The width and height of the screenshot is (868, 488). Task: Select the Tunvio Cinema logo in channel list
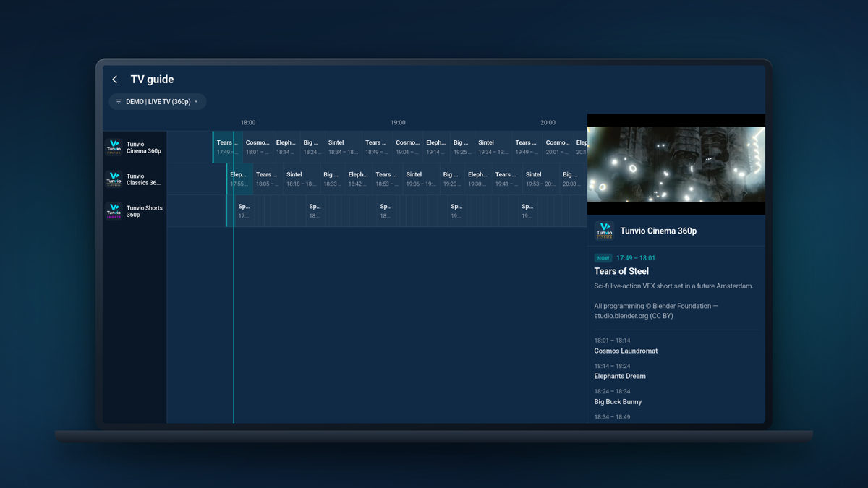point(114,147)
